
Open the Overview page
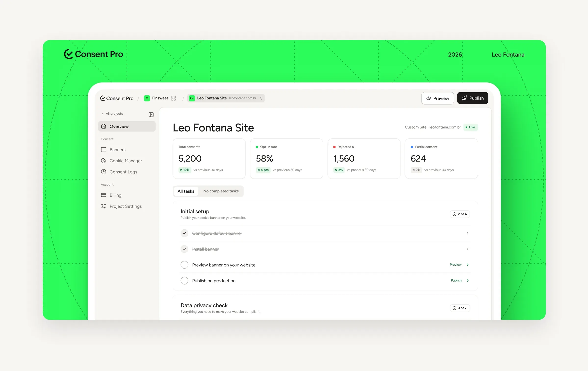coord(127,126)
